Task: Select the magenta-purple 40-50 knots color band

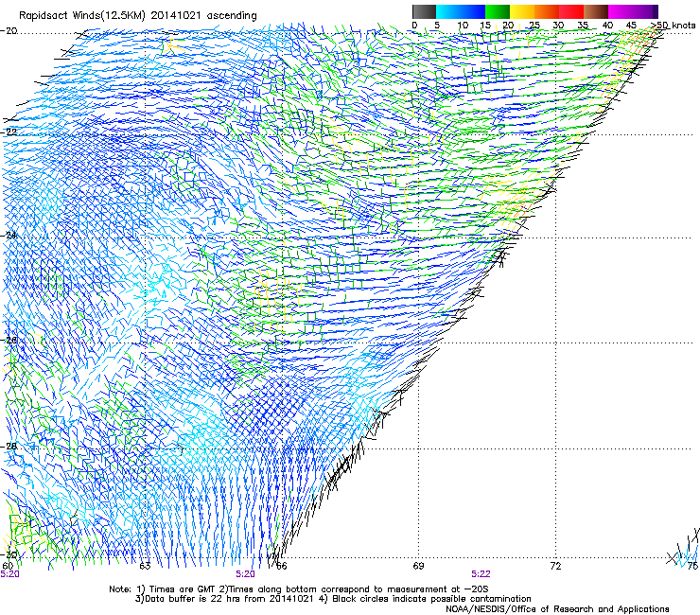Action: [x=633, y=11]
